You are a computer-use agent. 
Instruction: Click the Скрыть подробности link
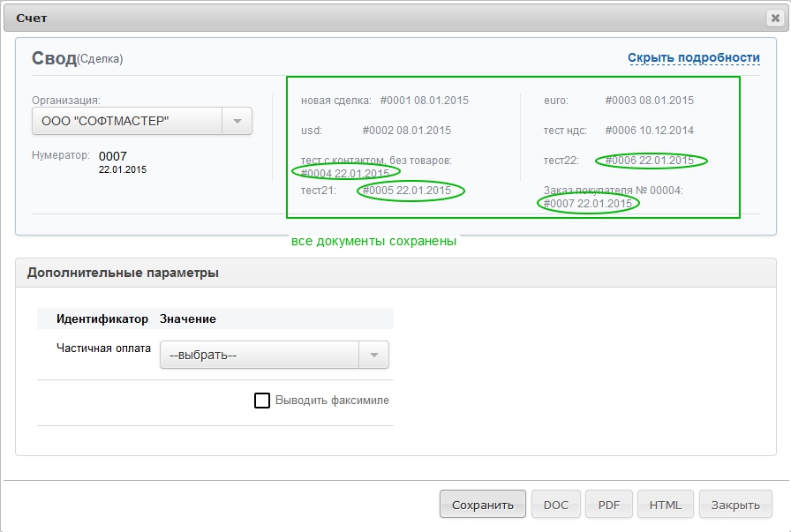[x=693, y=58]
